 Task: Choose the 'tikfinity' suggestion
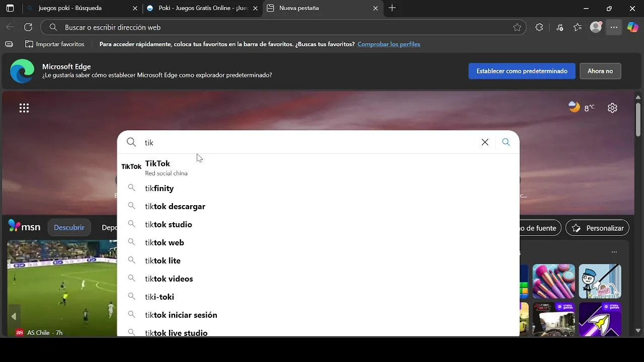[318, 188]
